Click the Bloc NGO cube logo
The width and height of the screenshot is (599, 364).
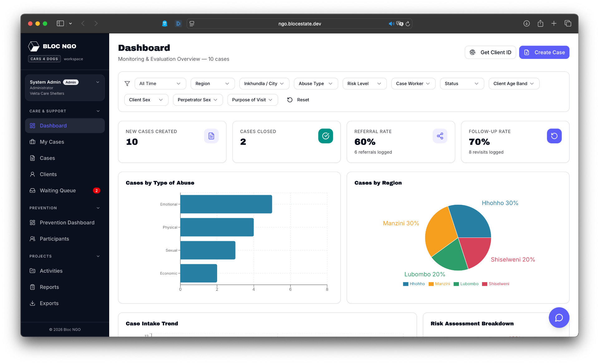[34, 46]
